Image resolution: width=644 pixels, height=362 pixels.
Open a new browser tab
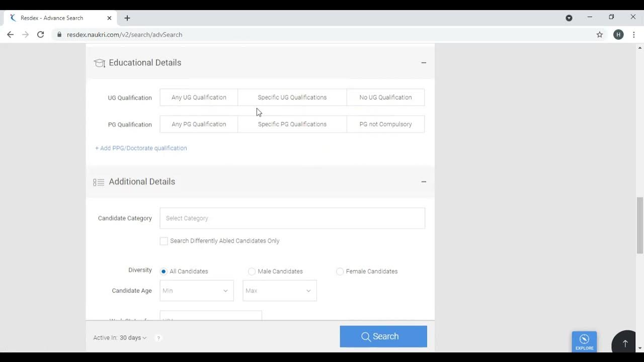tap(127, 18)
